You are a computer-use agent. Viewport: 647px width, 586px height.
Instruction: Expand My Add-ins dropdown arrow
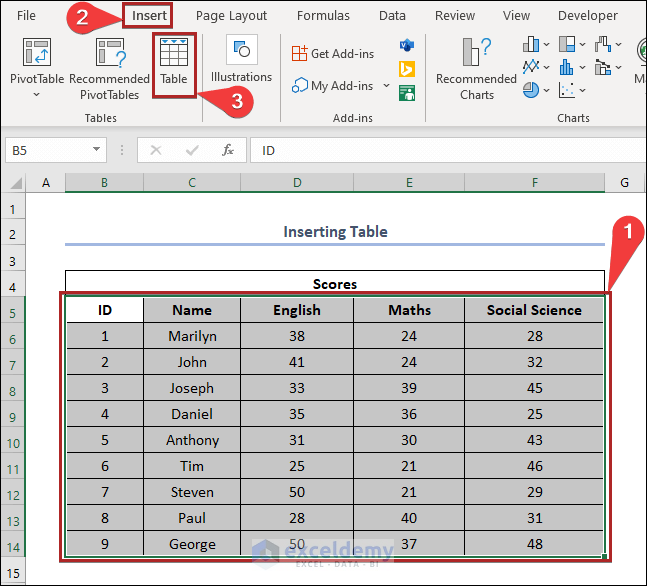[x=386, y=85]
